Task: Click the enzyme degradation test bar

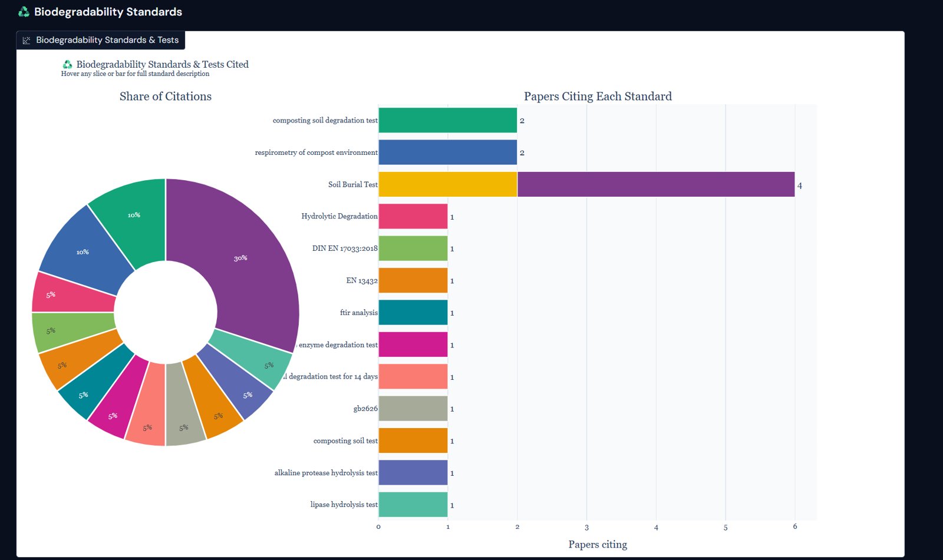Action: 413,344
